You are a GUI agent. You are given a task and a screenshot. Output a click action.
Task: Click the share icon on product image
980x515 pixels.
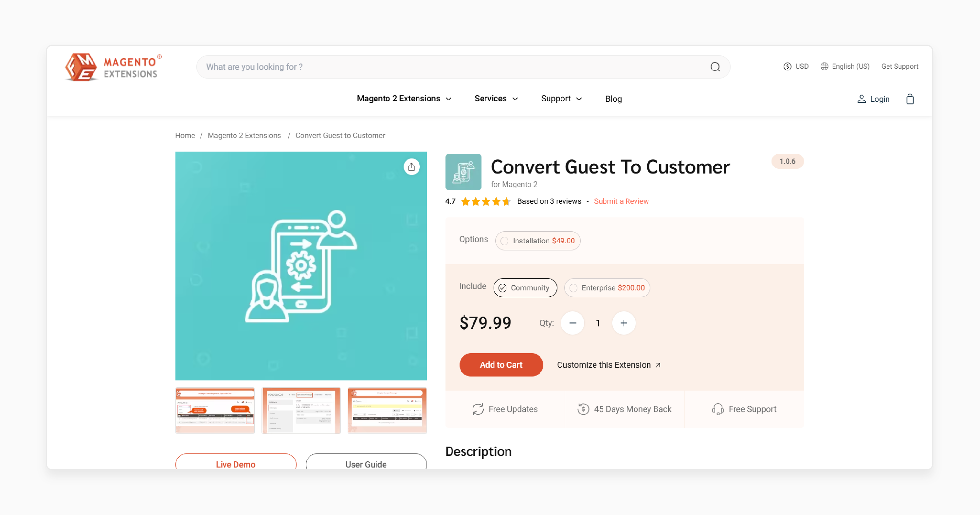click(411, 167)
